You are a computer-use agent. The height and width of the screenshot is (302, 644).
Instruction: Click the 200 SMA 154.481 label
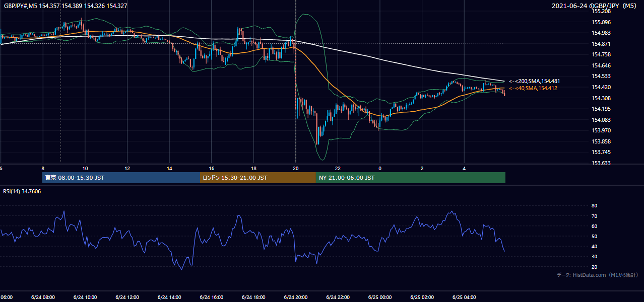[x=534, y=81]
